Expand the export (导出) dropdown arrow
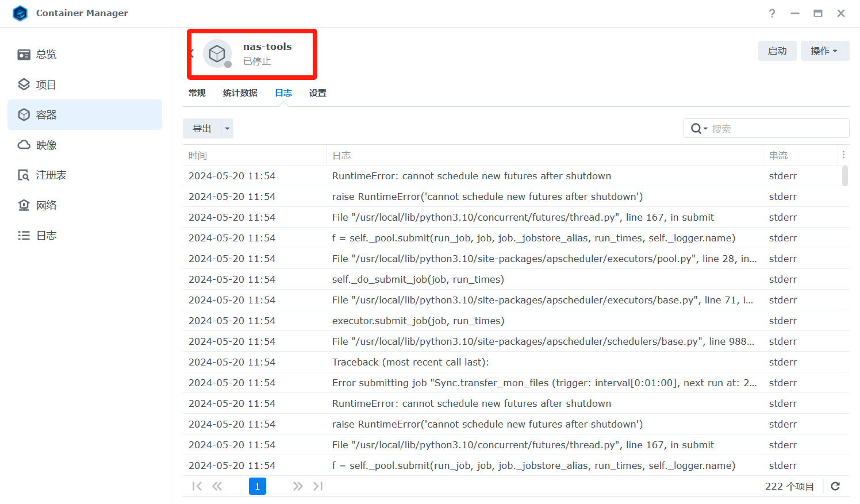The width and height of the screenshot is (860, 504). [x=228, y=129]
